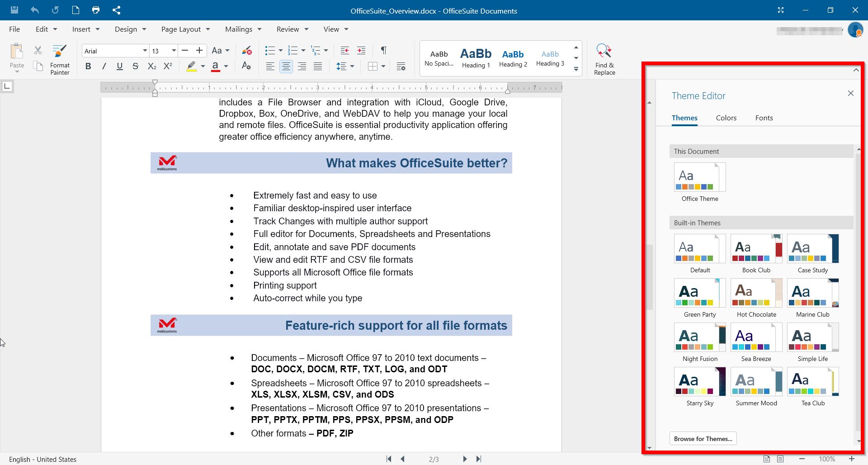Zoom out with minus in status bar
Image resolution: width=868 pixels, height=465 pixels.
coord(802,459)
